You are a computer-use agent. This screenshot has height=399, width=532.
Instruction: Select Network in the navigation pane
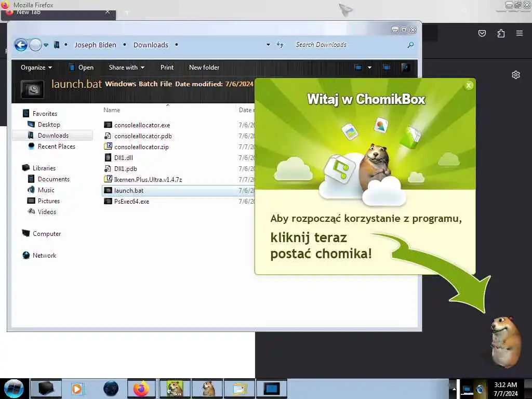(44, 255)
